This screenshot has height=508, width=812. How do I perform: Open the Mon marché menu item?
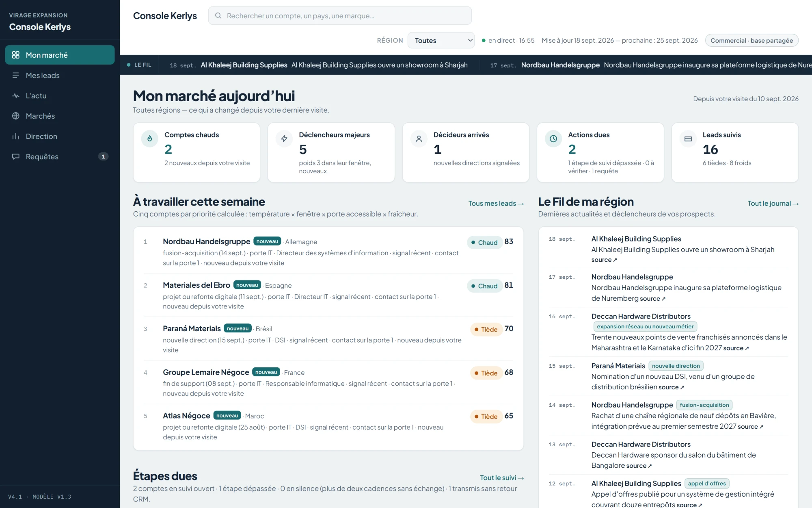point(60,55)
